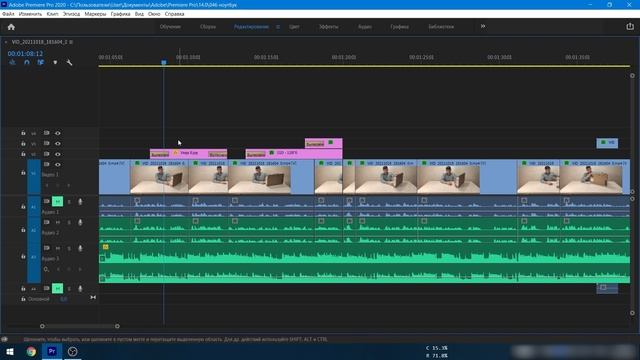Image resolution: width=640 pixels, height=360 pixels.
Task: Unmute A4 track using green M button
Action: pos(58,289)
